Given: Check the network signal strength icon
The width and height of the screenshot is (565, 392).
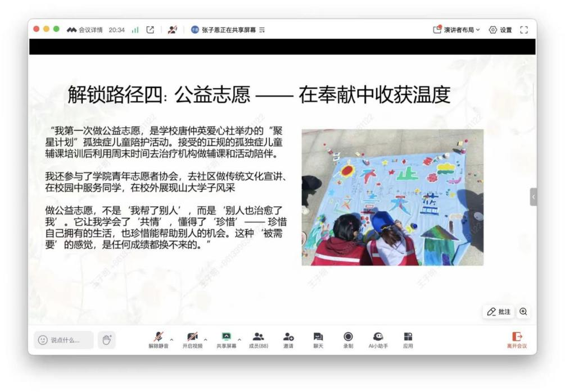Looking at the screenshot, I should click(x=134, y=30).
